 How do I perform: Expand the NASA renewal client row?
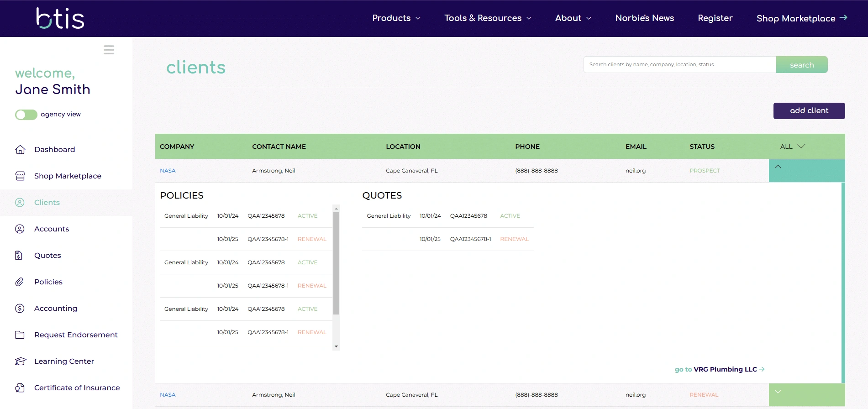pyautogui.click(x=778, y=392)
